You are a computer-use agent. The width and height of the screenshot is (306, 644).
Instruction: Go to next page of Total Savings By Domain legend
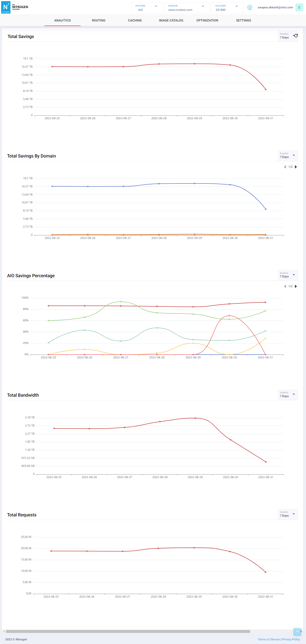coord(296,167)
